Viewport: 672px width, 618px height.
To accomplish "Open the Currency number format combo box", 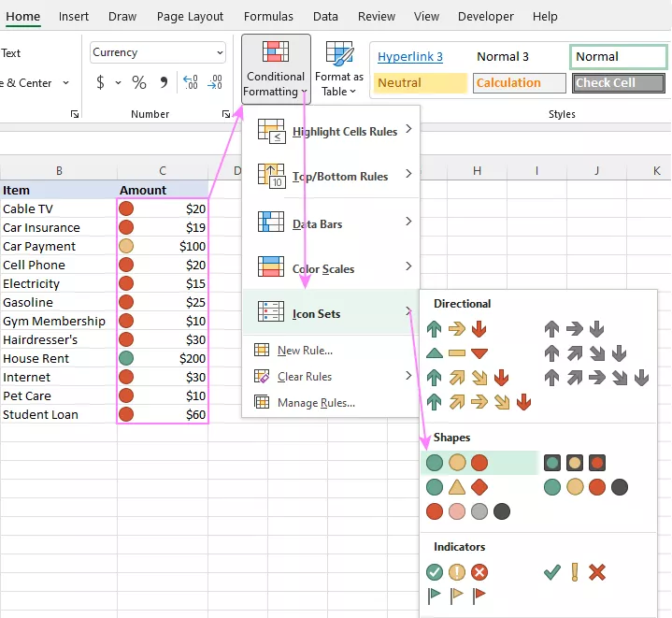I will coord(158,53).
